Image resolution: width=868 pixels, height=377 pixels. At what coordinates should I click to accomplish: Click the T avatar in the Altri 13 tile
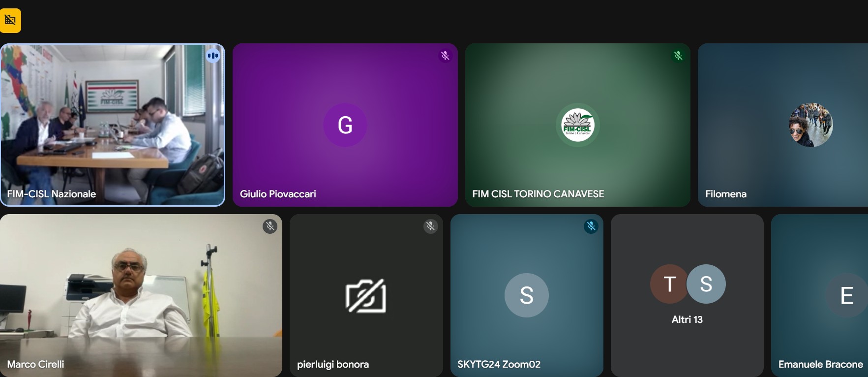click(668, 284)
